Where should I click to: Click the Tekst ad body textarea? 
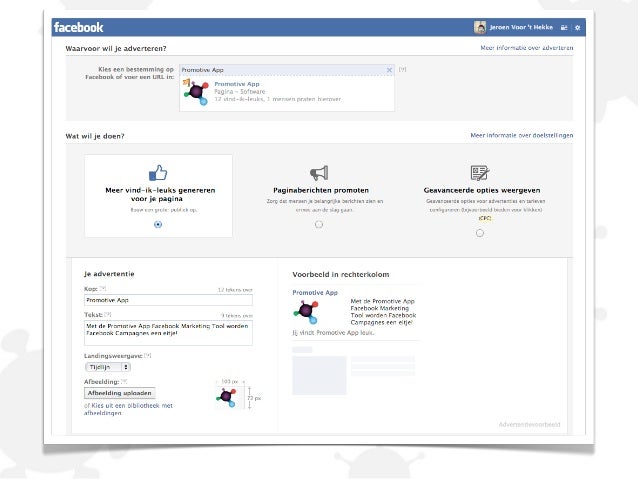[x=168, y=333]
